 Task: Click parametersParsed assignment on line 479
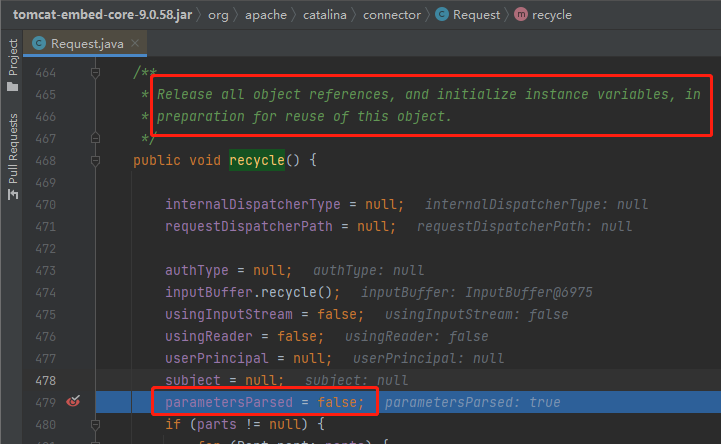tap(264, 402)
